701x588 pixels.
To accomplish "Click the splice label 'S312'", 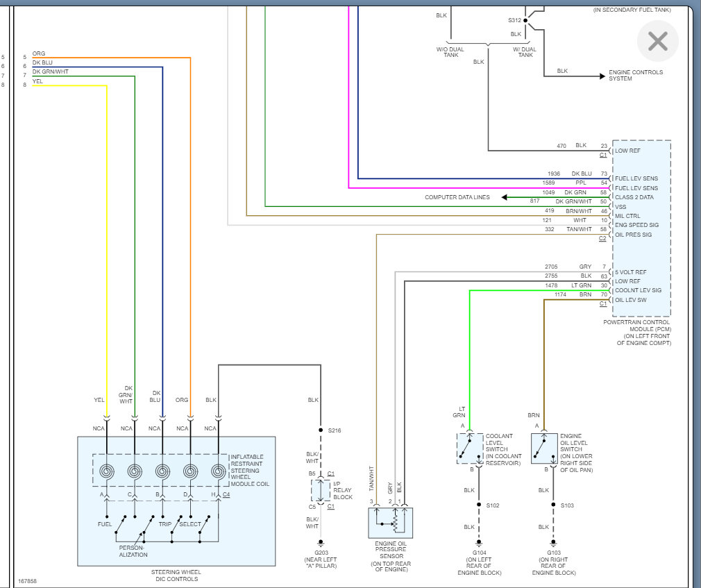I will click(x=514, y=21).
